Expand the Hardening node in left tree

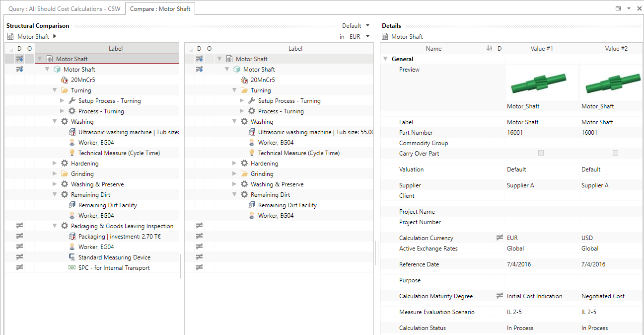55,164
